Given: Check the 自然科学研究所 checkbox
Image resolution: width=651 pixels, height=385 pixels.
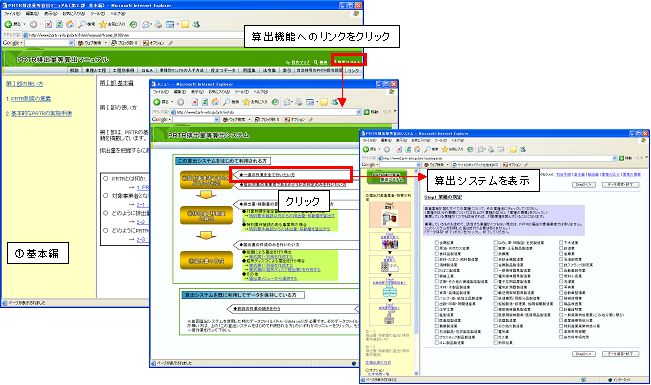Looking at the screenshot, I should [561, 337].
